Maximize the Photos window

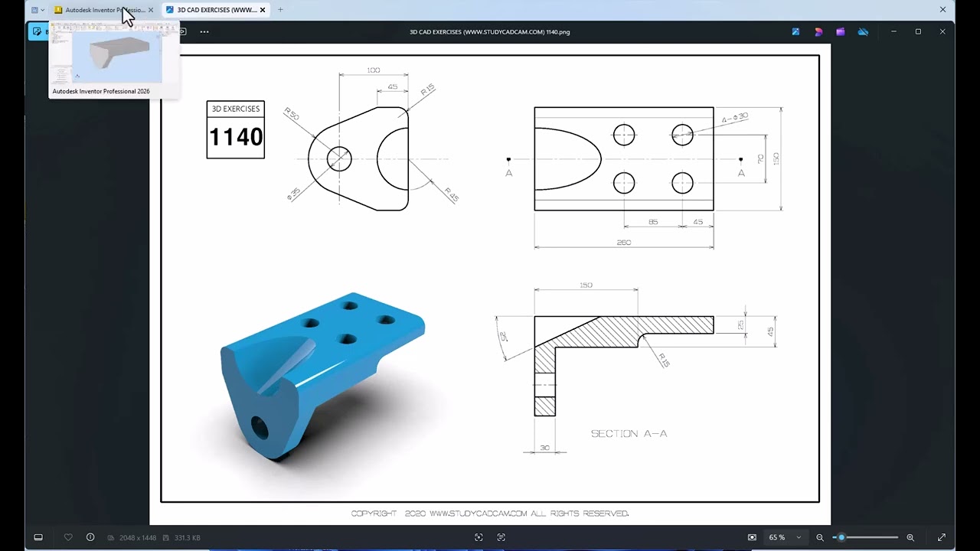coord(918,31)
